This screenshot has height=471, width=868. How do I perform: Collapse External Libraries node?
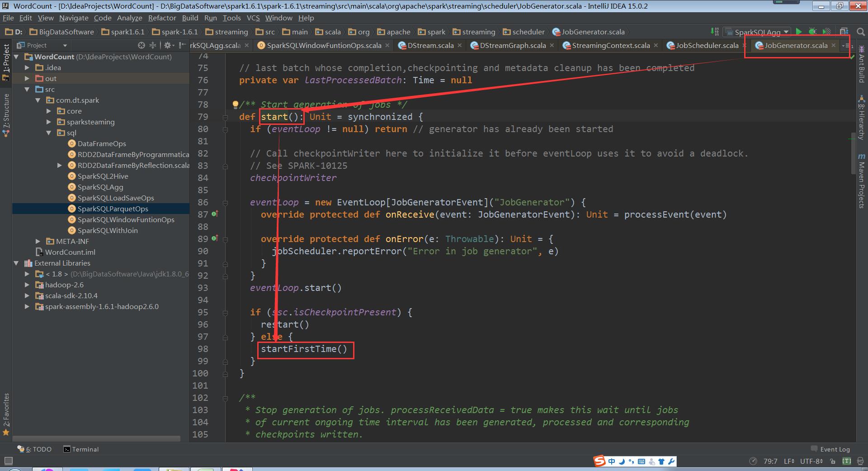click(x=16, y=263)
